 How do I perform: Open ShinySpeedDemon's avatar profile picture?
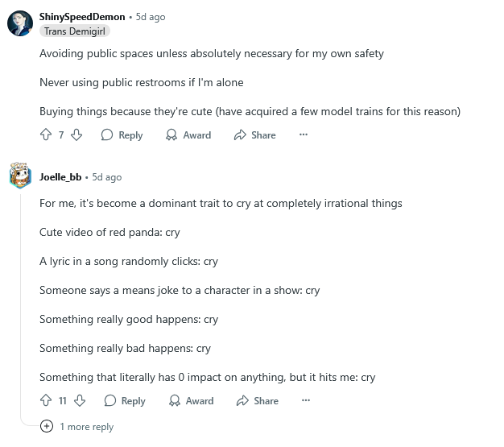20,23
